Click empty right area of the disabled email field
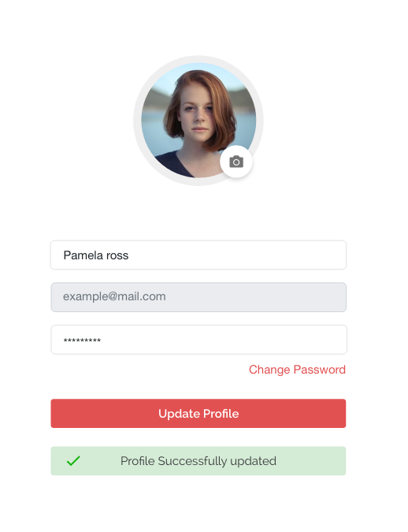The height and width of the screenshot is (532, 408). pos(271,297)
